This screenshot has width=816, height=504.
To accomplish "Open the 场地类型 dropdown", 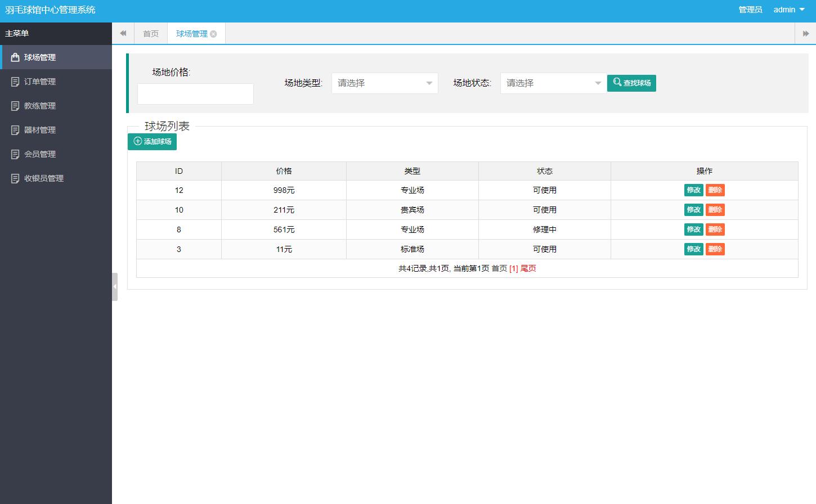I will tap(384, 83).
